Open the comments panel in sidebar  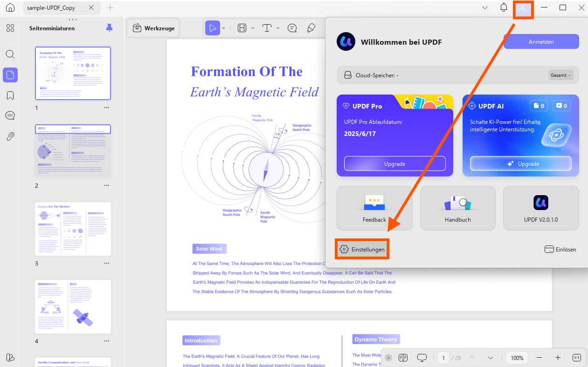pos(10,116)
